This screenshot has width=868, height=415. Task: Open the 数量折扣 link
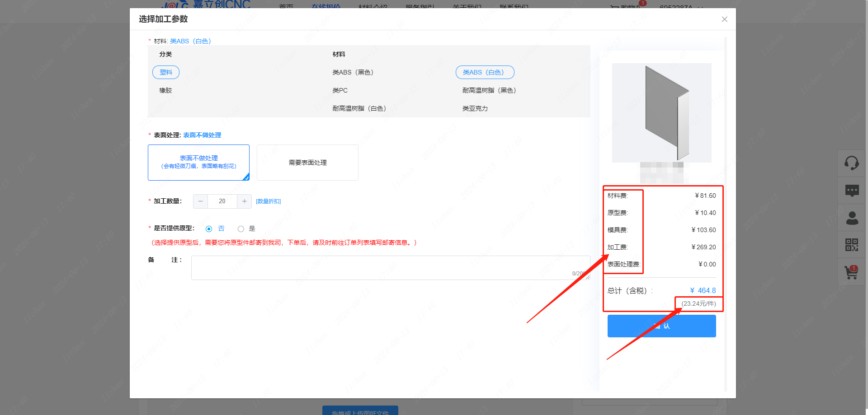[x=268, y=201]
